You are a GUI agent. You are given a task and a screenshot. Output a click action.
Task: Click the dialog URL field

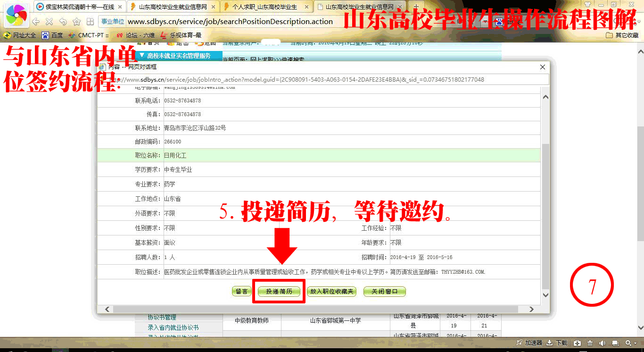point(323,80)
